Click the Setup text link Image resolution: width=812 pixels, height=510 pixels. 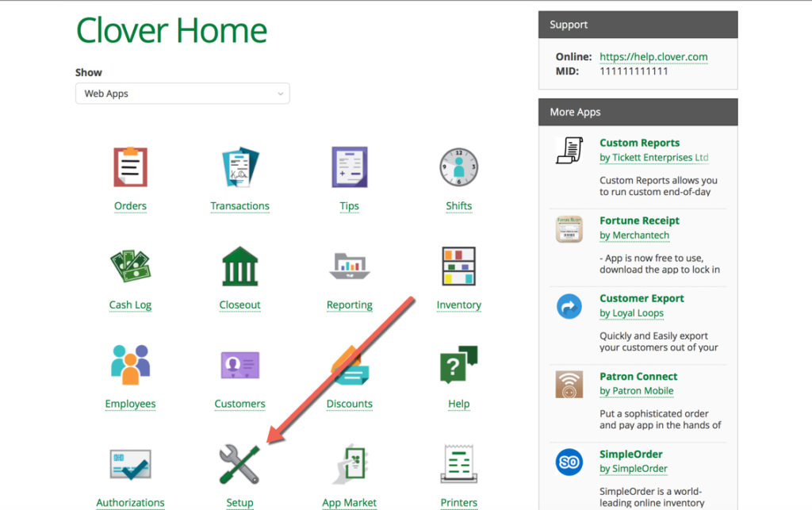pyautogui.click(x=239, y=503)
